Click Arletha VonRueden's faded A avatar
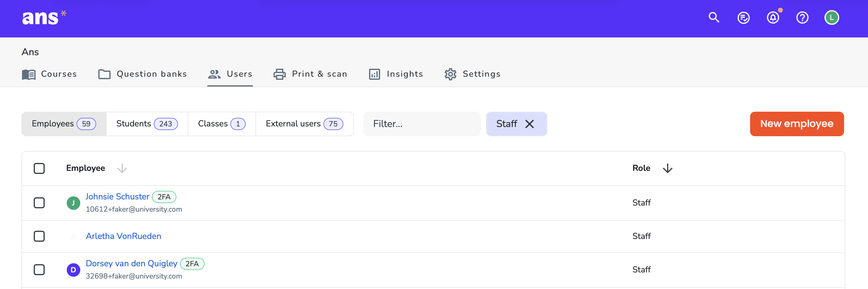 click(x=74, y=236)
